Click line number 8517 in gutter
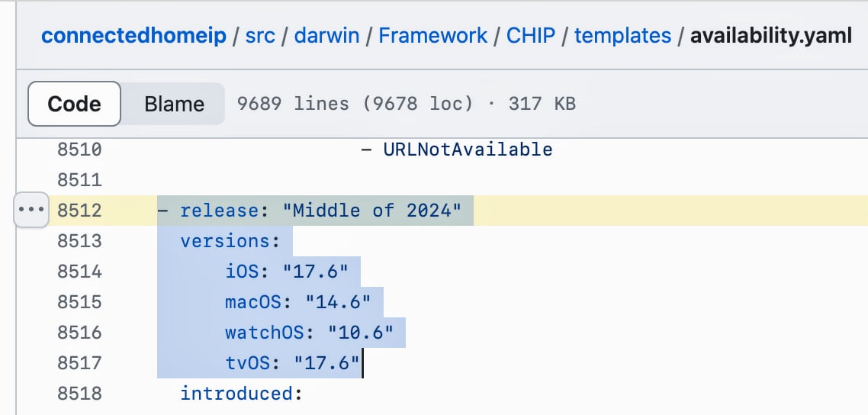Image resolution: width=868 pixels, height=415 pixels. [x=79, y=363]
